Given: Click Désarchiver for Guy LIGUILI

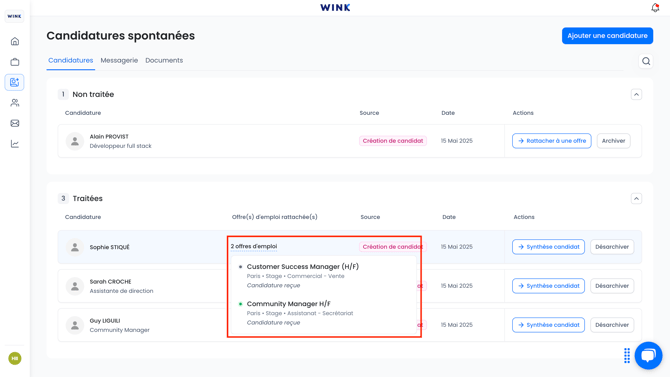Looking at the screenshot, I should coord(612,325).
